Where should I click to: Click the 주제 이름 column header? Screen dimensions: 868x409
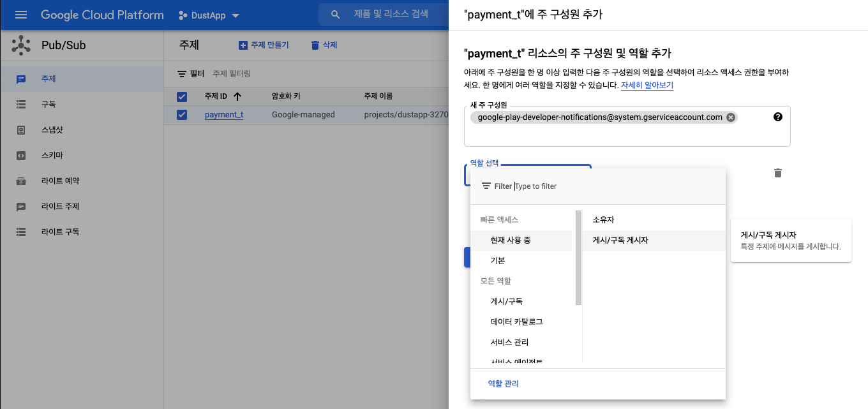pyautogui.click(x=378, y=96)
